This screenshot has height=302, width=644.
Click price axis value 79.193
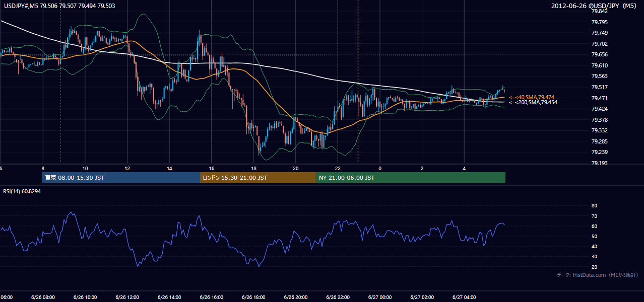click(x=599, y=163)
